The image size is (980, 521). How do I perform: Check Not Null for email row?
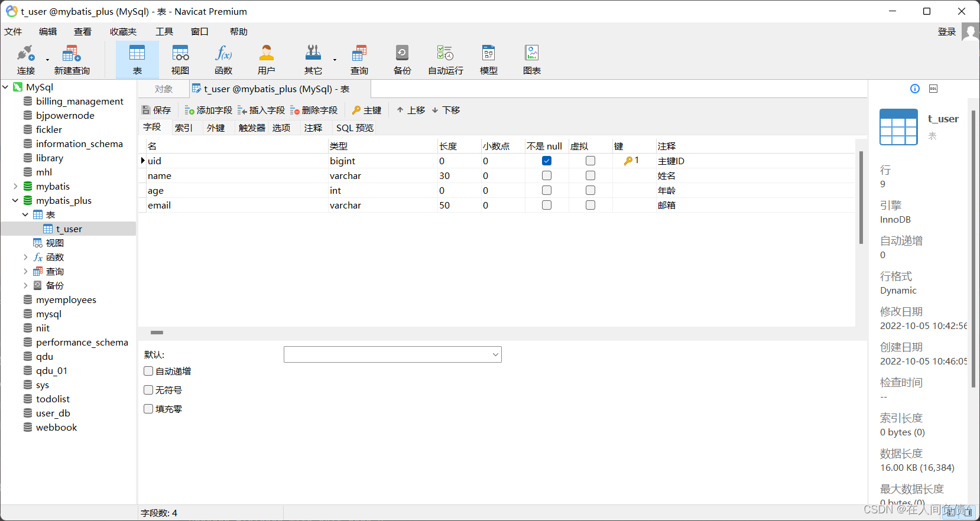point(547,205)
